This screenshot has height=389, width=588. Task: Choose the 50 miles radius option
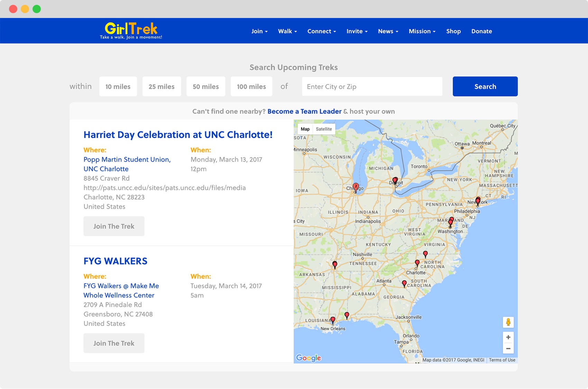[x=206, y=86]
